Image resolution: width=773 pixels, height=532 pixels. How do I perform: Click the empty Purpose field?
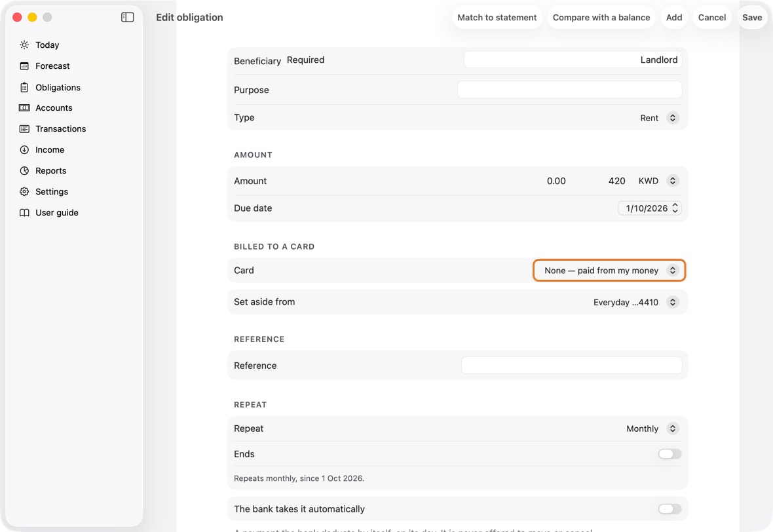[x=569, y=90]
